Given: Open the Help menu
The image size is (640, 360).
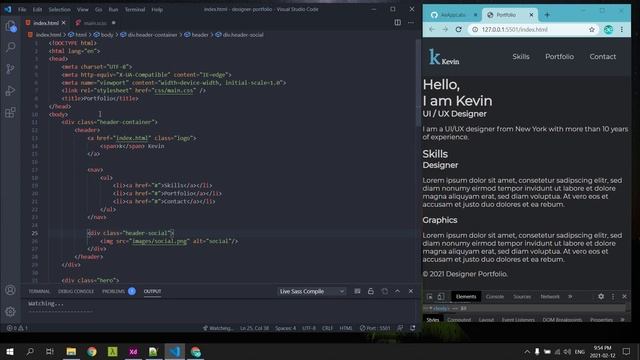Looking at the screenshot, I should (157, 9).
